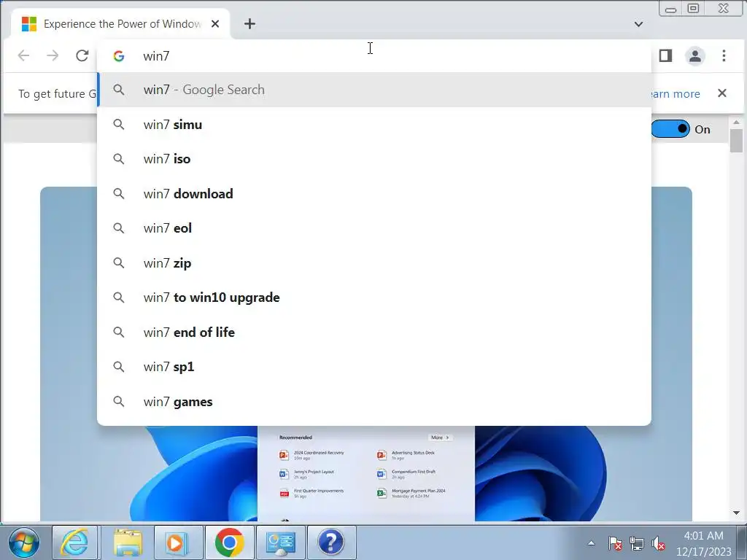Select the win7 iso suggestion
Viewport: 747px width, 560px height.
point(374,159)
